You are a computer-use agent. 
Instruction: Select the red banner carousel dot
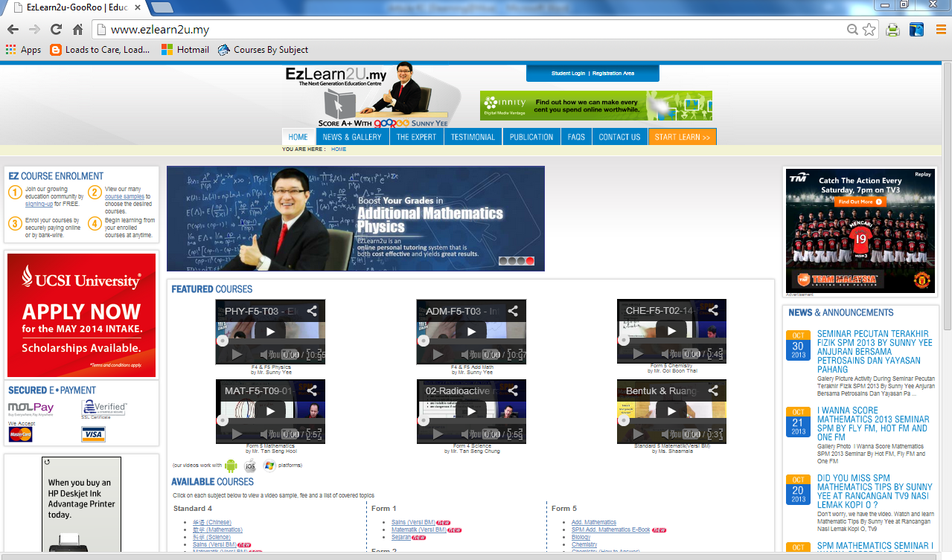530,261
